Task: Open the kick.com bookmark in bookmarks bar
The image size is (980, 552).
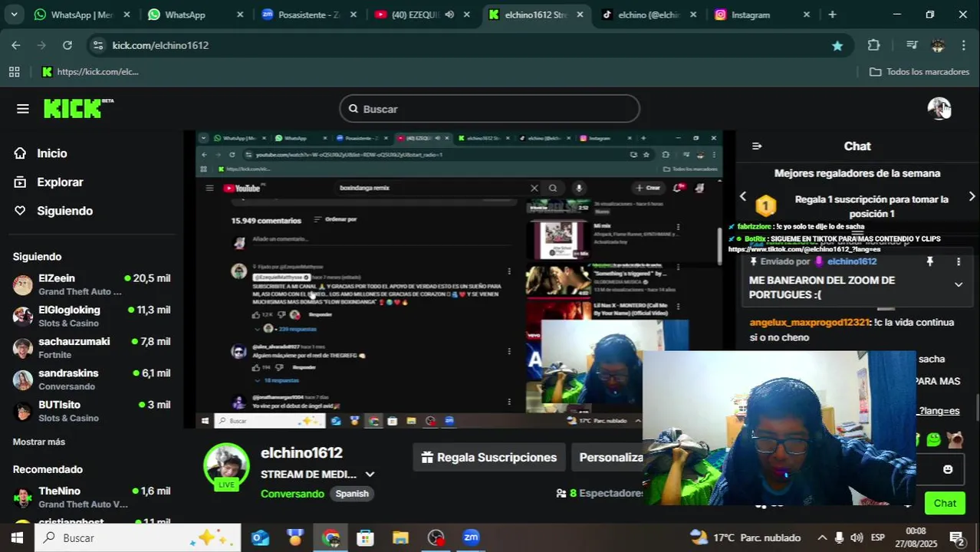Action: (x=90, y=71)
